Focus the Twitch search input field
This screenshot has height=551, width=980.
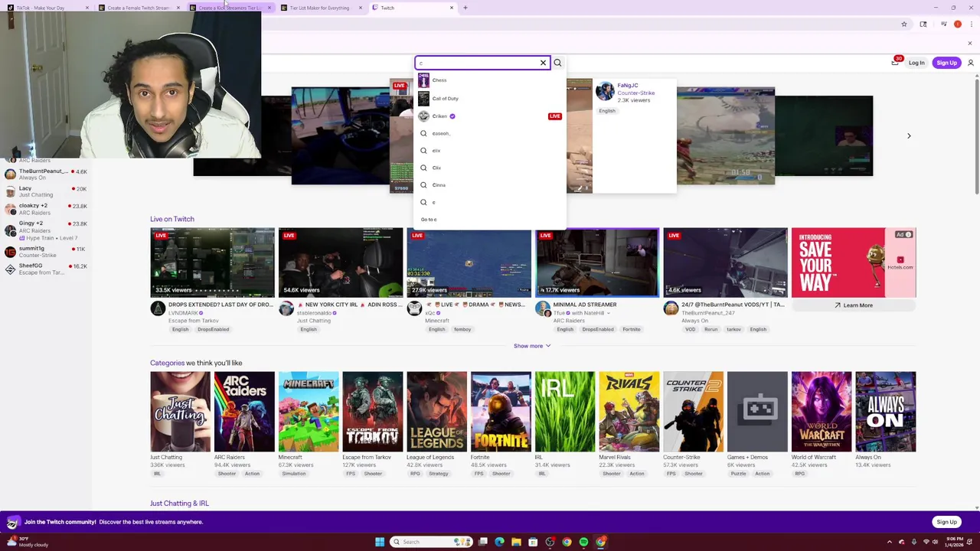[x=477, y=63]
